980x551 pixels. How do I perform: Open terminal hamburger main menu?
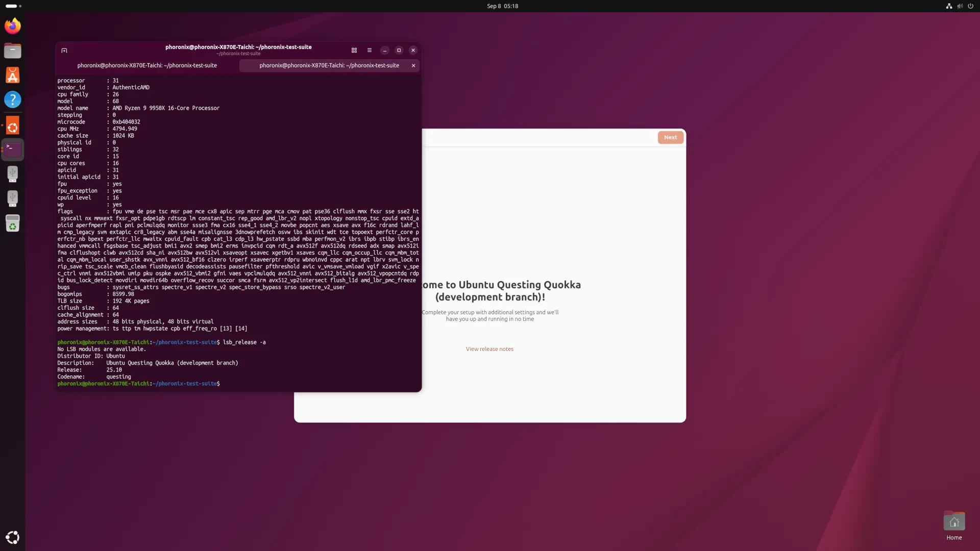click(370, 51)
